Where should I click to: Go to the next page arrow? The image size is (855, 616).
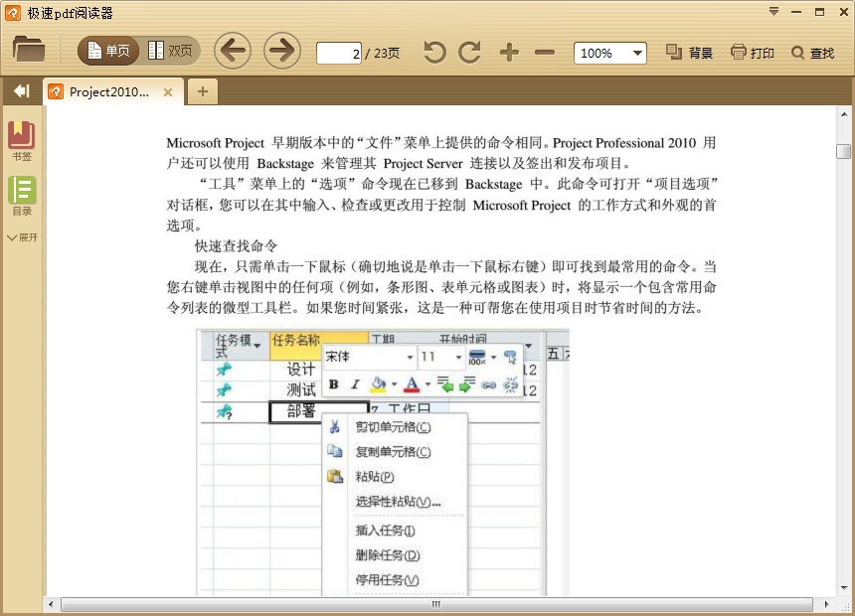[x=282, y=52]
